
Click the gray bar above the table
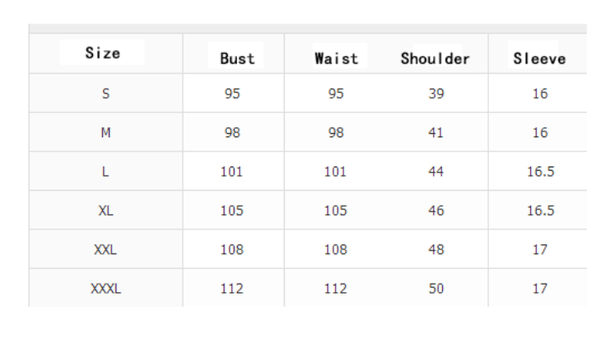[307, 28]
